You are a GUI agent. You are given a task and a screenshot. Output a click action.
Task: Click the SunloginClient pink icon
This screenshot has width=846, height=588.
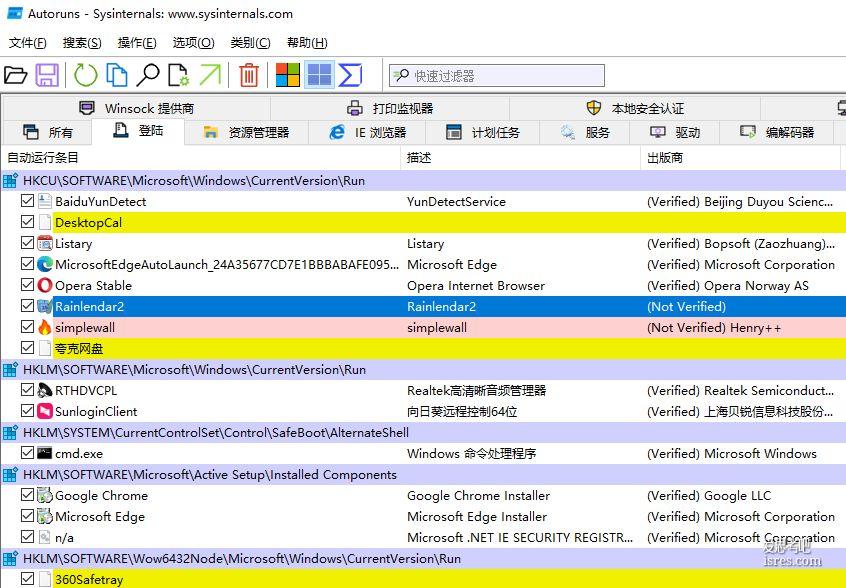pos(45,411)
